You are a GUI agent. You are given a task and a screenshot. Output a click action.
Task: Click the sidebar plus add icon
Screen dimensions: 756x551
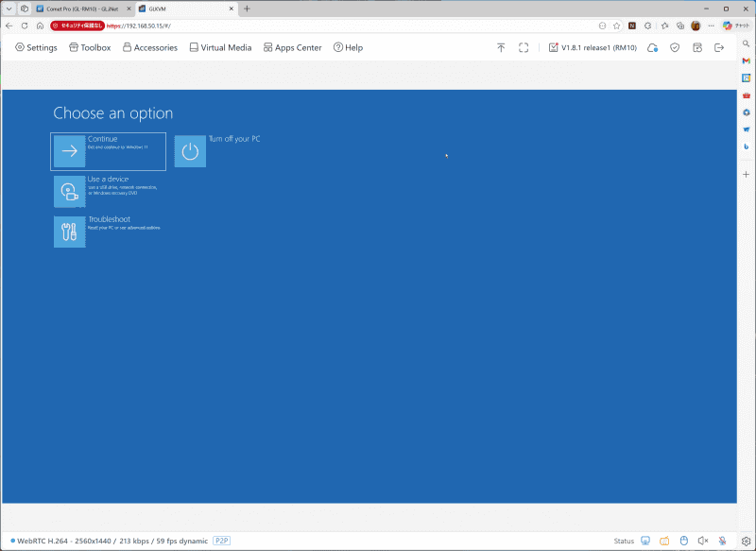pos(746,174)
